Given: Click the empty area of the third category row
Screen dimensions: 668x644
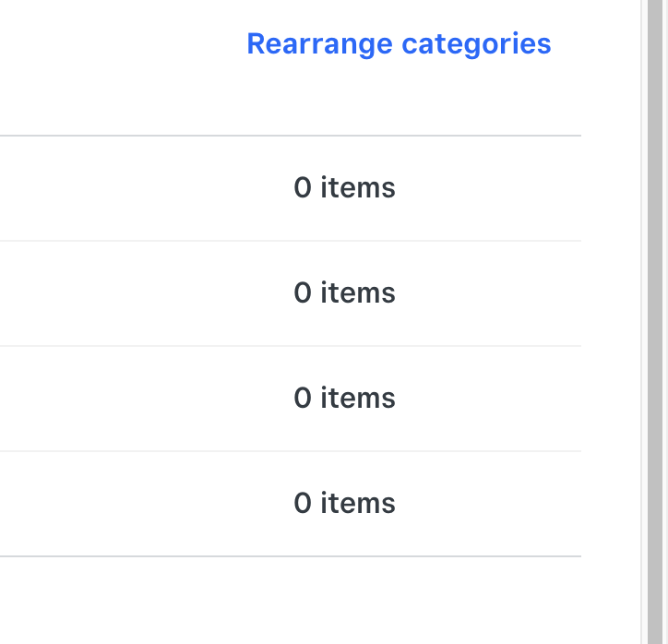Looking at the screenshot, I should point(138,399).
